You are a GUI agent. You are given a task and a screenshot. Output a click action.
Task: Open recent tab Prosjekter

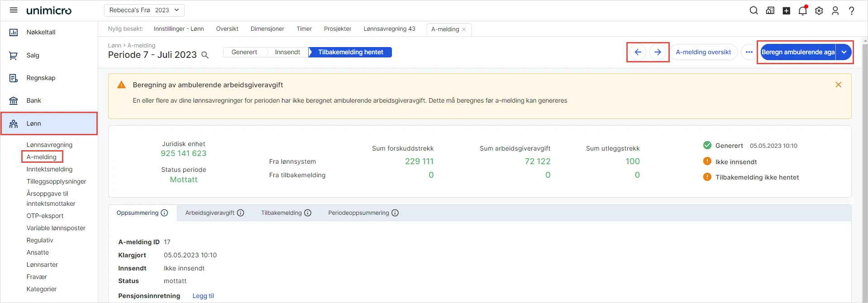338,28
